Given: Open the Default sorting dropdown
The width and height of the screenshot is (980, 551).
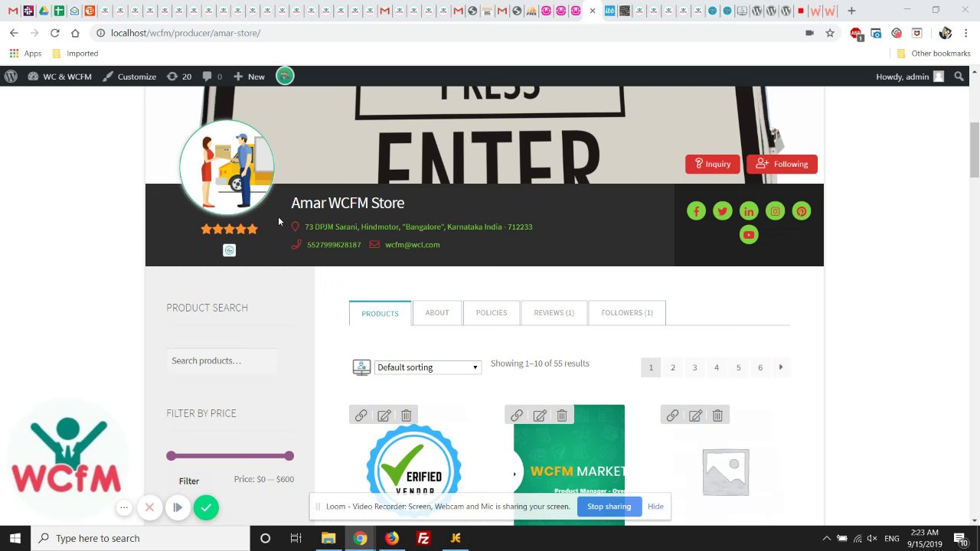Looking at the screenshot, I should (427, 367).
